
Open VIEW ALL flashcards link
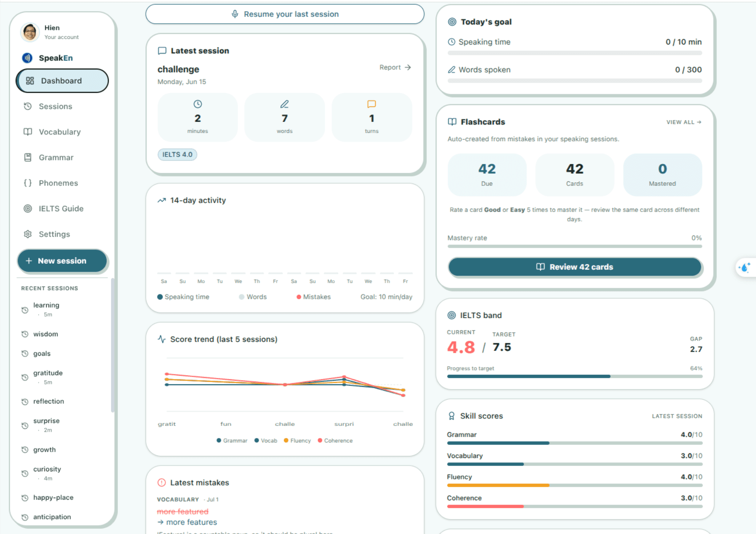tap(684, 122)
